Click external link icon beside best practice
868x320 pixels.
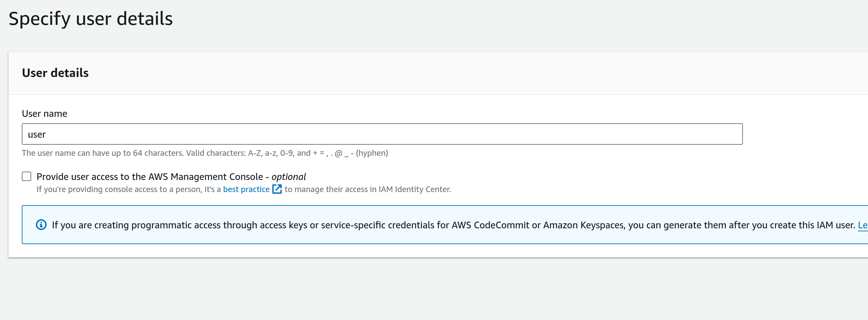pyautogui.click(x=277, y=189)
